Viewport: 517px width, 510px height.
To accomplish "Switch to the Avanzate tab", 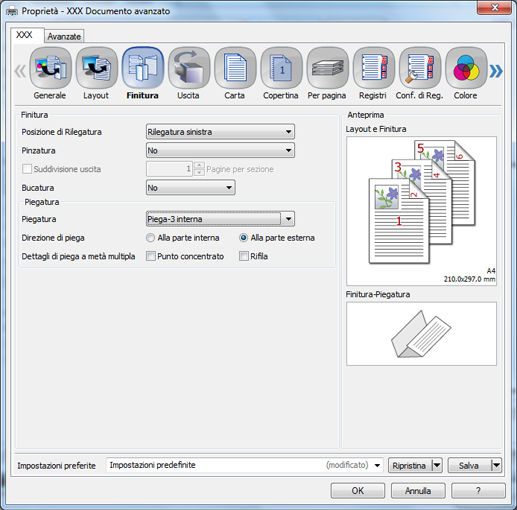I will tap(64, 36).
